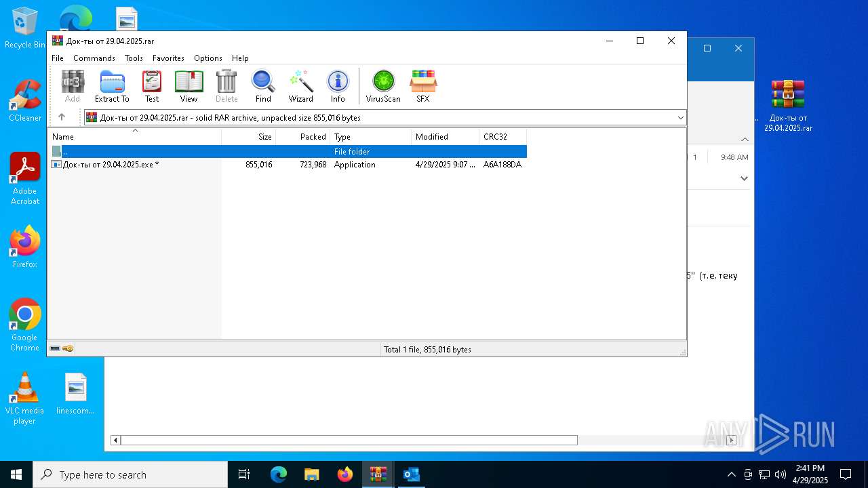Select the Док-ты от 29.04.2025.exe file row
The width and height of the screenshot is (868, 488).
pos(287,164)
